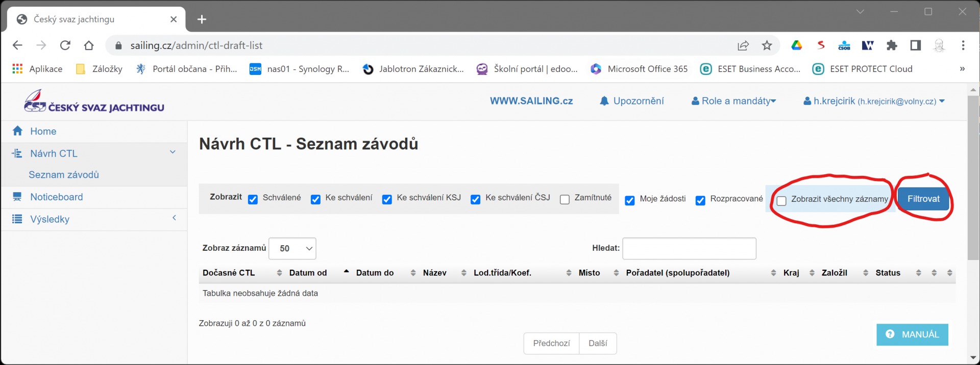The image size is (980, 365).
Task: Open Upozornění bell notifications
Action: pos(632,101)
